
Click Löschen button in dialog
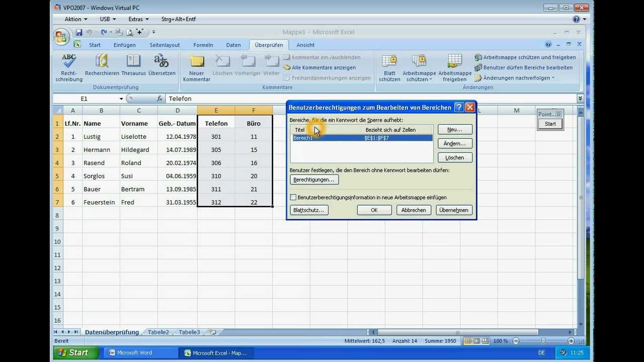point(455,157)
